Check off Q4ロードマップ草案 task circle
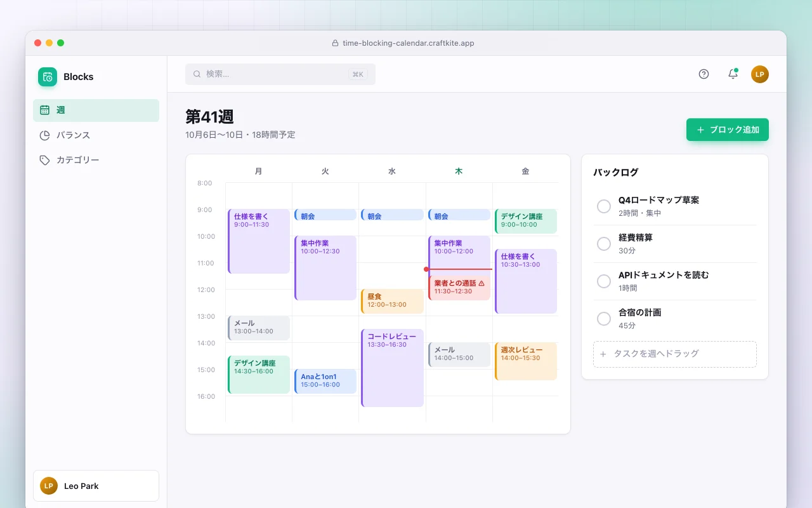This screenshot has height=508, width=812. coord(604,206)
